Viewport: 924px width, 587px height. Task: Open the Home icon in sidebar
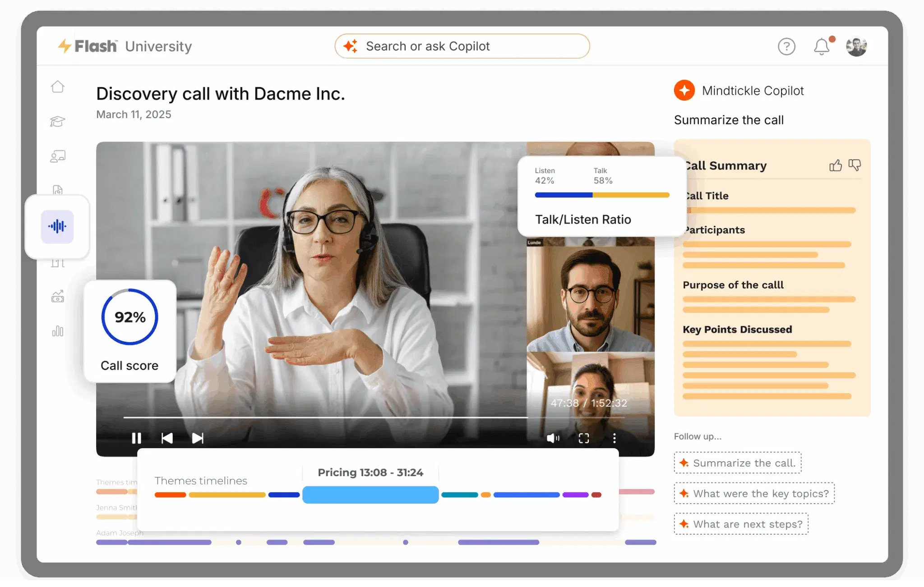(x=58, y=86)
